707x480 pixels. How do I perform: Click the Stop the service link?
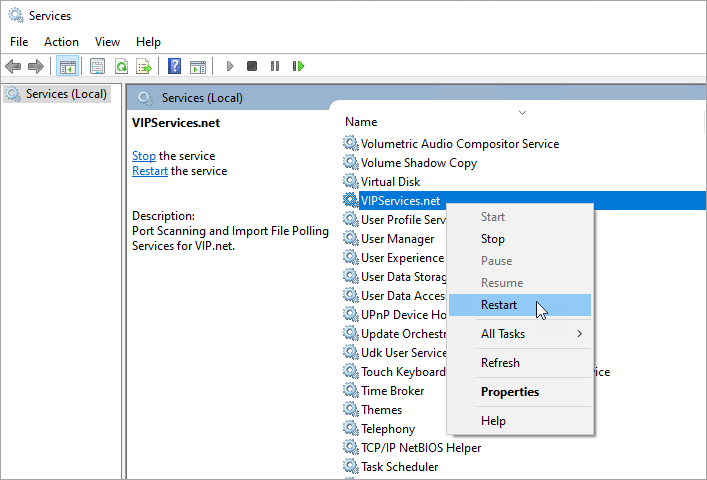coord(144,156)
